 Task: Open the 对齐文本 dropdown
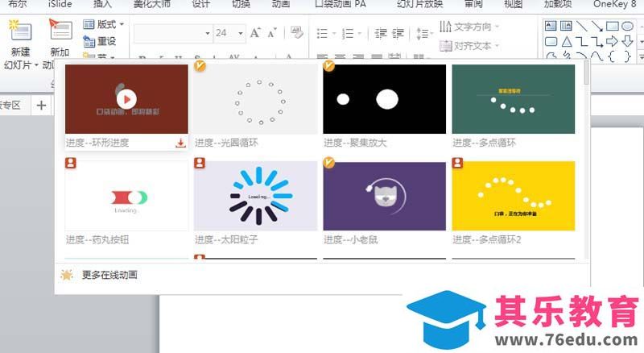tap(469, 46)
